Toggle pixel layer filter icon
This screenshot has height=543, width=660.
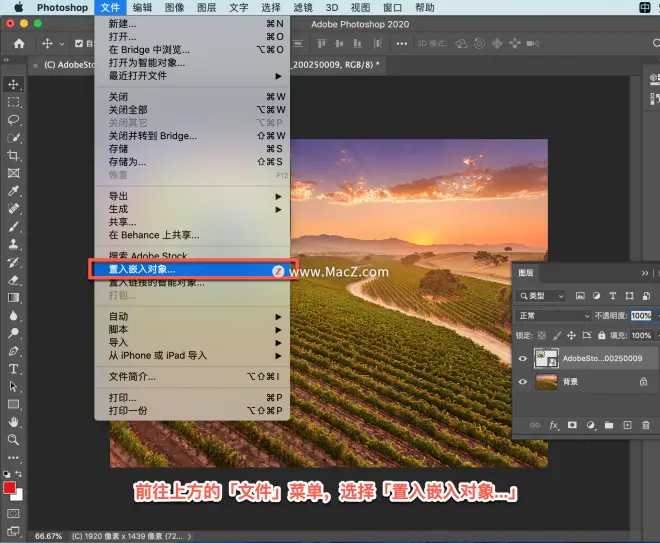click(580, 296)
